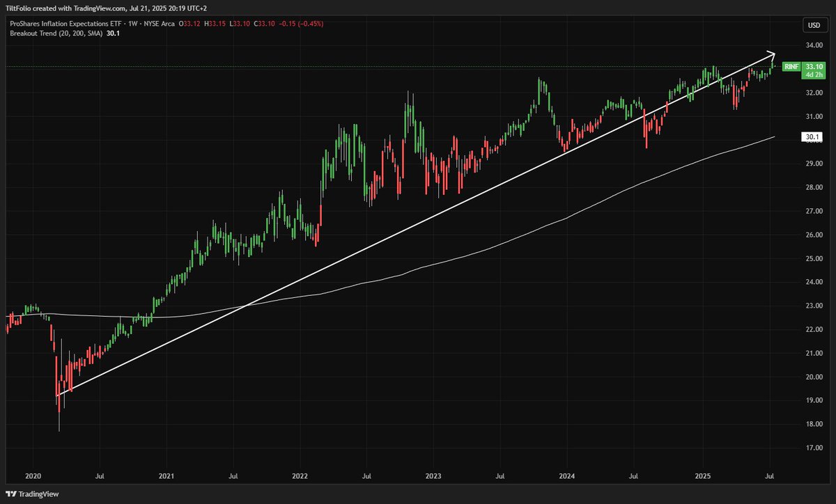The width and height of the screenshot is (836, 504).
Task: Click the 25.00 price axis label
Action: tap(816, 259)
